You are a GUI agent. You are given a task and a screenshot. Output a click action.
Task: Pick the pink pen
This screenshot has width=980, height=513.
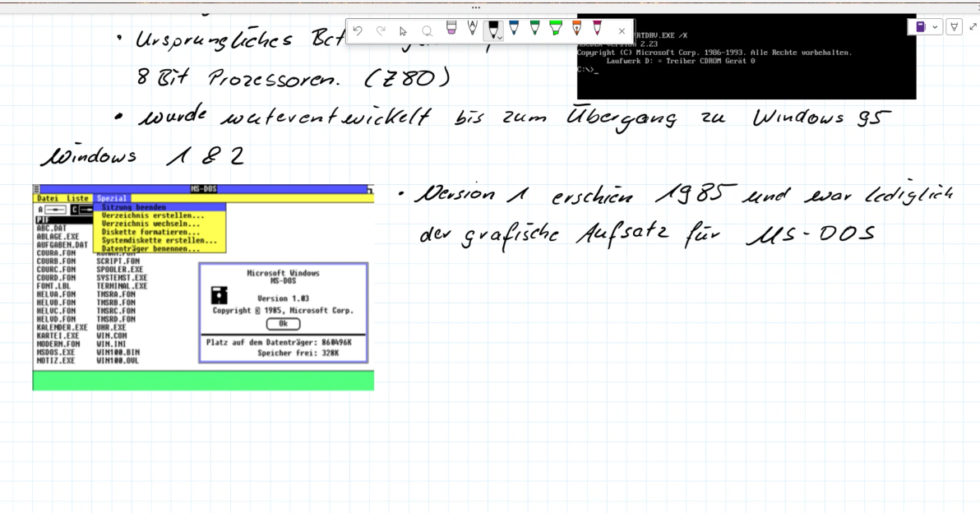coord(598,28)
